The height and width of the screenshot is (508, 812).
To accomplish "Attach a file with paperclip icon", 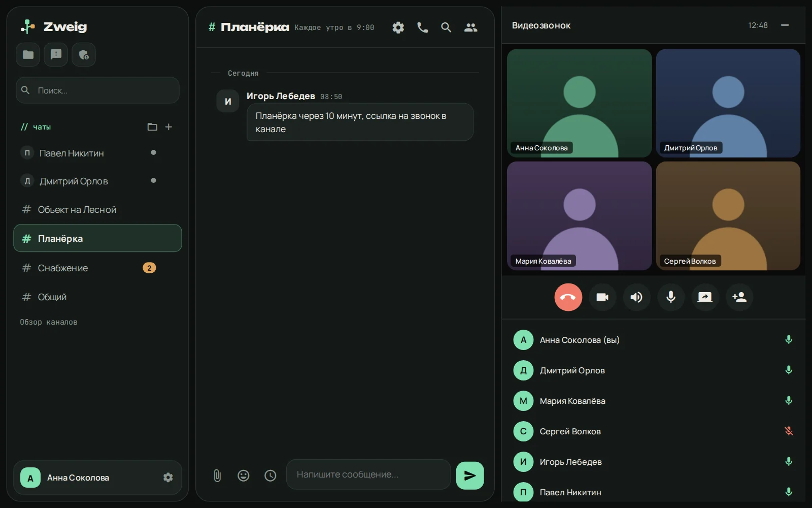I will coord(217,475).
